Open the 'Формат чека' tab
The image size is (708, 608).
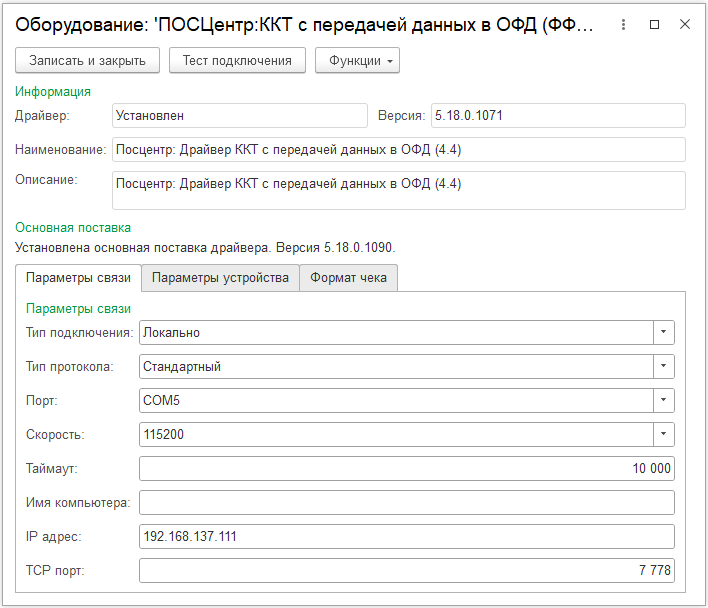pos(348,278)
